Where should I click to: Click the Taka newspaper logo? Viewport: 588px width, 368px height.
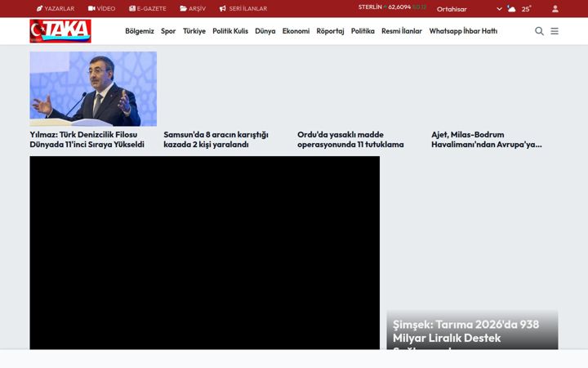click(60, 31)
